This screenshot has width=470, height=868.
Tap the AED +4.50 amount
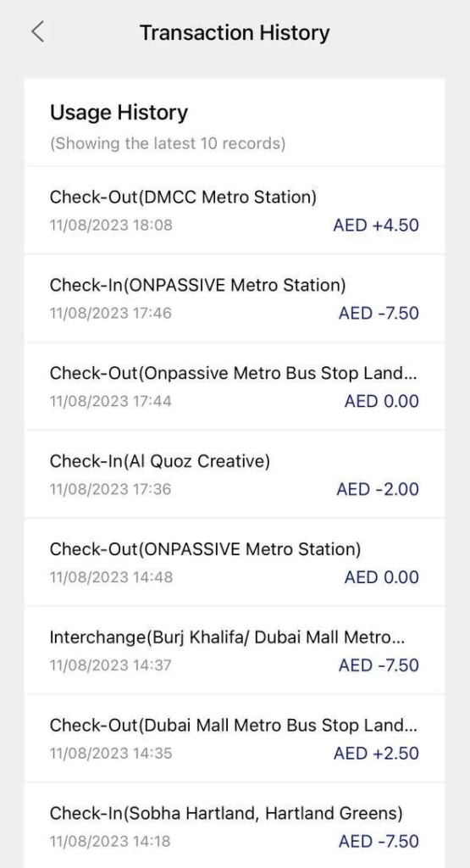(376, 225)
